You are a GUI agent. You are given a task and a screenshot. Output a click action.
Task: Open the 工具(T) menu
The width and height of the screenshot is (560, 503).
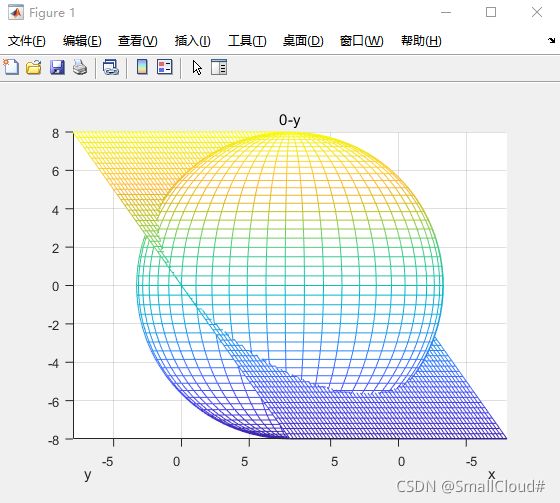tap(247, 41)
